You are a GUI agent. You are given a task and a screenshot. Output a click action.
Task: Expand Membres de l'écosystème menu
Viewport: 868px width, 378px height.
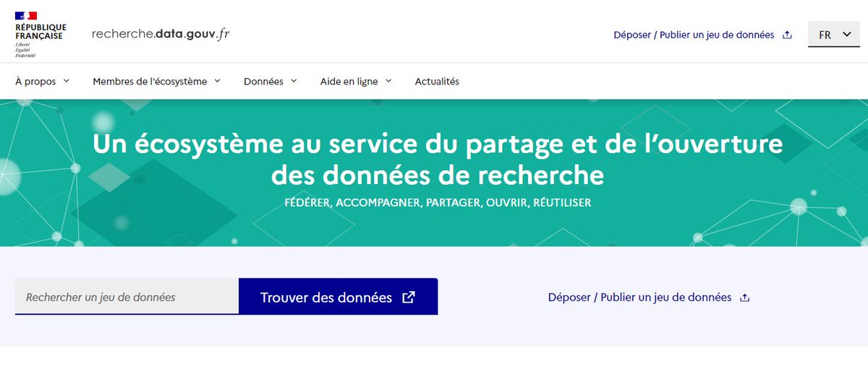pyautogui.click(x=157, y=82)
